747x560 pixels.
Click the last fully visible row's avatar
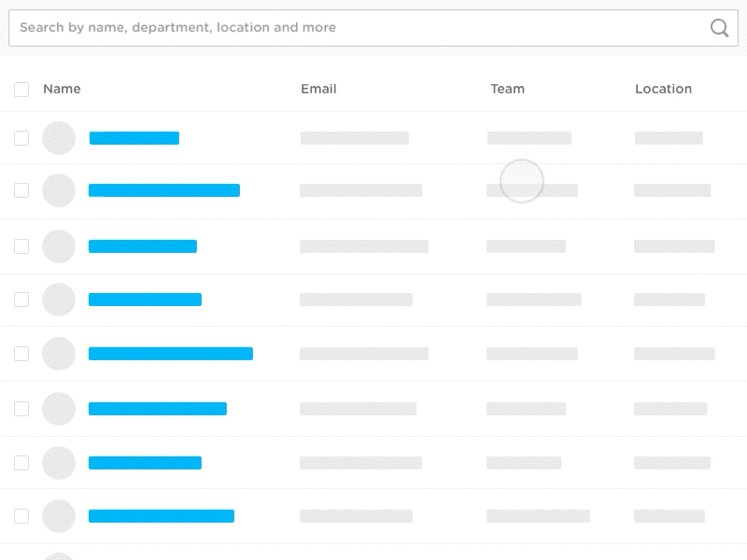59,516
